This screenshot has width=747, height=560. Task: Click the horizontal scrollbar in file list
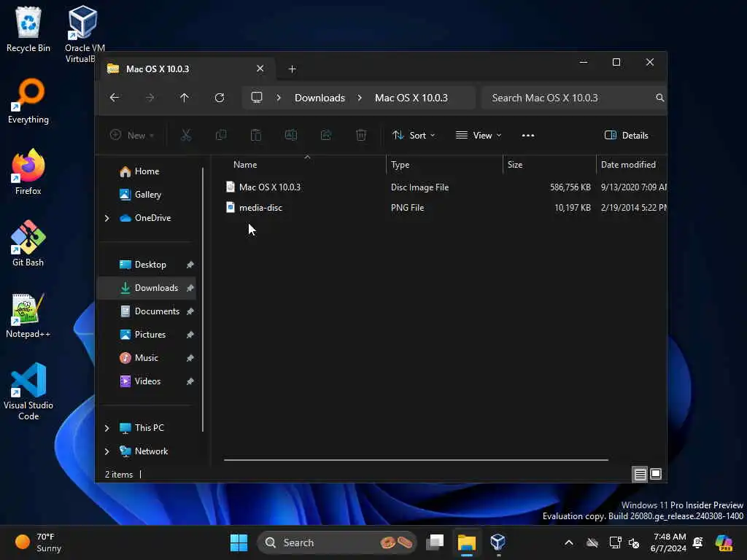416,460
